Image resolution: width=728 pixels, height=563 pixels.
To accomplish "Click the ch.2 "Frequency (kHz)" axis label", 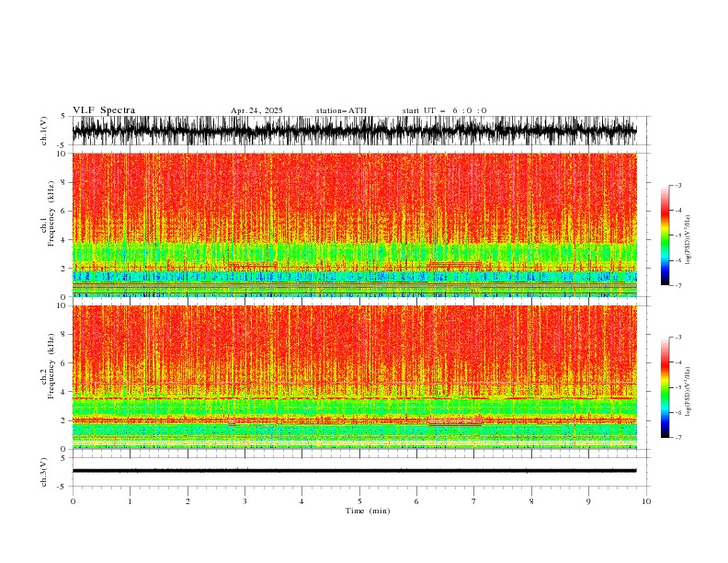I will point(51,366).
